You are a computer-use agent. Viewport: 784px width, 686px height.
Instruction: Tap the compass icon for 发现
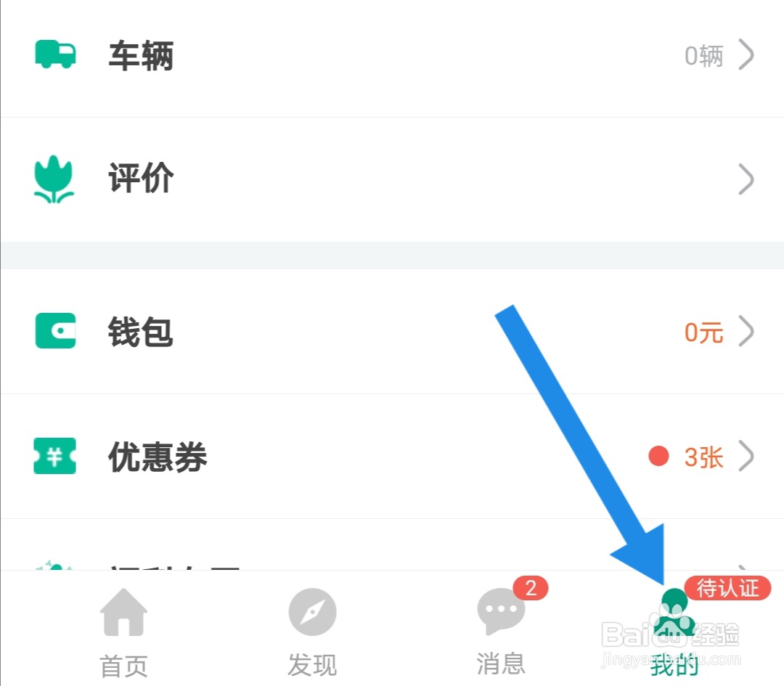tap(312, 612)
